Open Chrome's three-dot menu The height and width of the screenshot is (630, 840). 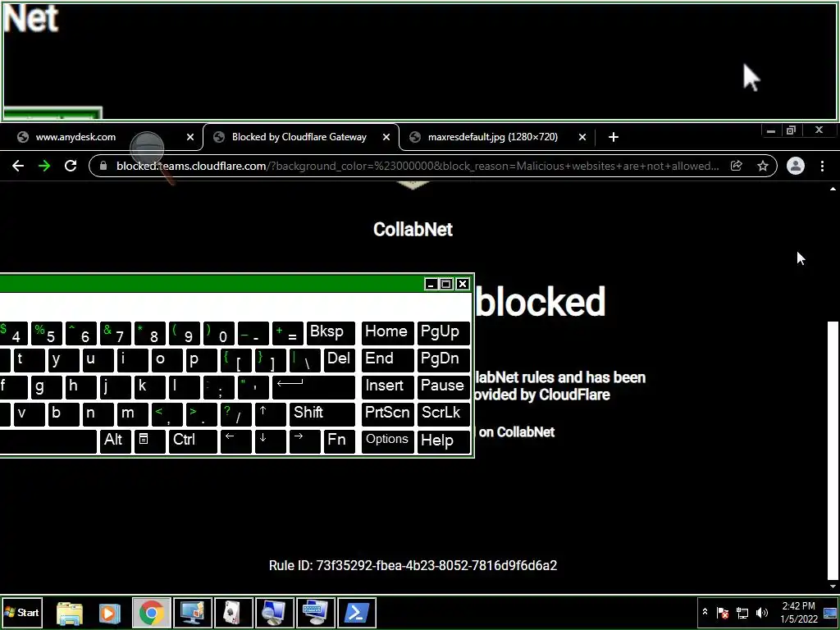822,166
